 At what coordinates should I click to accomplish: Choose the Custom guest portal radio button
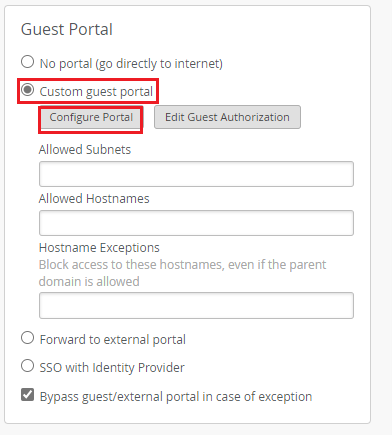[27, 90]
